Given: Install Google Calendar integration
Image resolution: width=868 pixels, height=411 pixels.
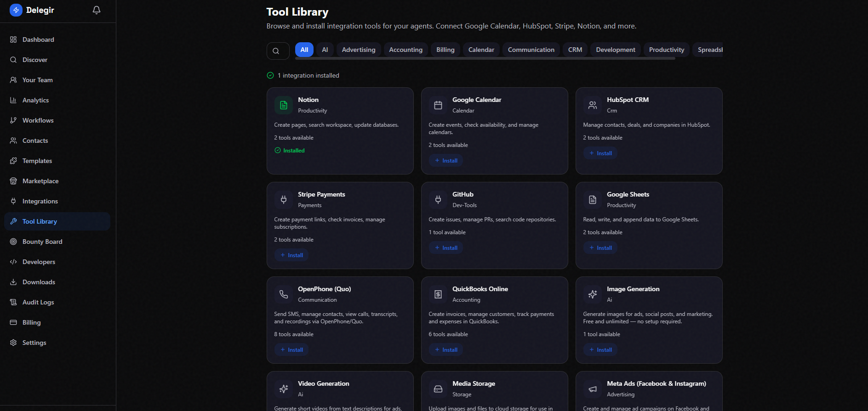Looking at the screenshot, I should (x=446, y=161).
